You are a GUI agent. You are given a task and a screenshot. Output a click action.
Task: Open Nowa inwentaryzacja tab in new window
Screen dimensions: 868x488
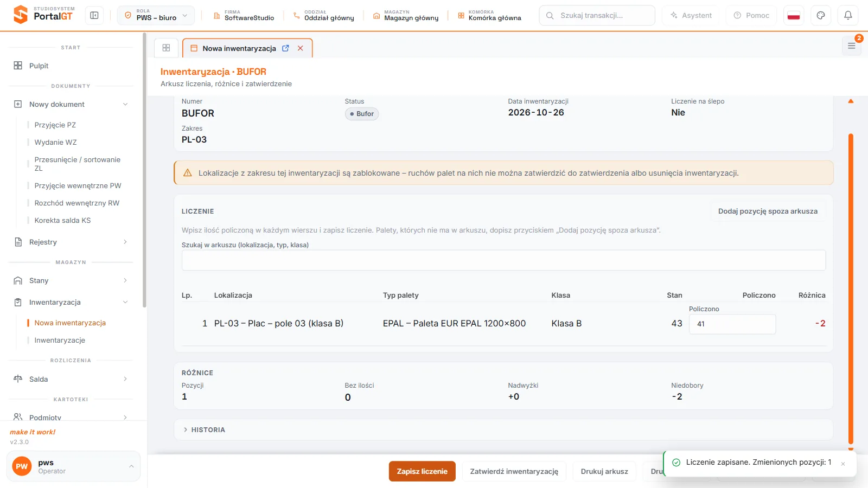click(x=285, y=48)
